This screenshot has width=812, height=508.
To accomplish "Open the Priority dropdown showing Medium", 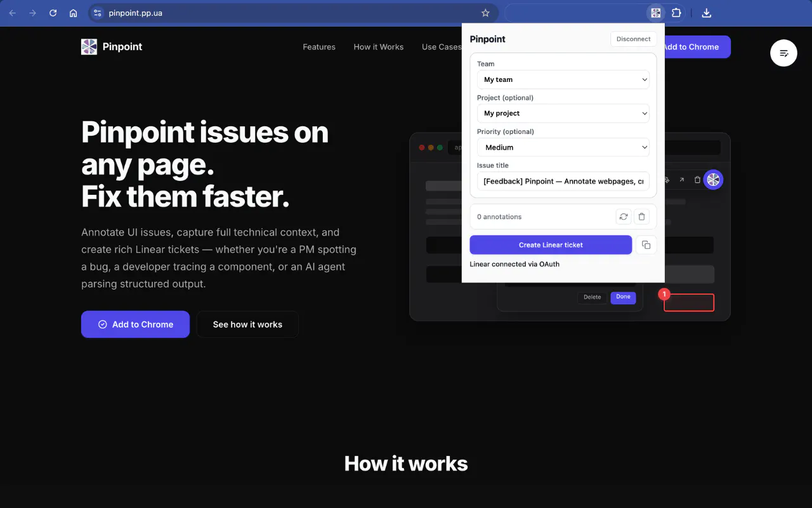I will [563, 147].
